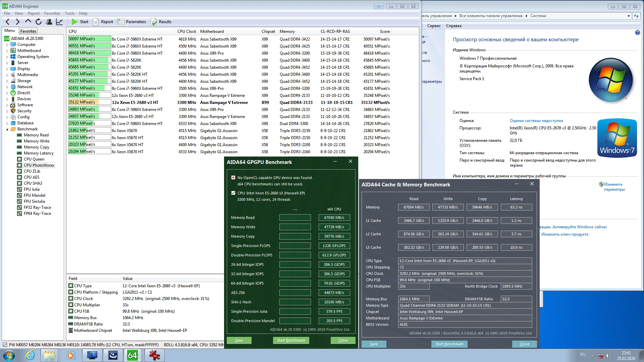Viewport: 644px width, 362px height.
Task: Expand the Storage tree node
Action: click(7, 81)
